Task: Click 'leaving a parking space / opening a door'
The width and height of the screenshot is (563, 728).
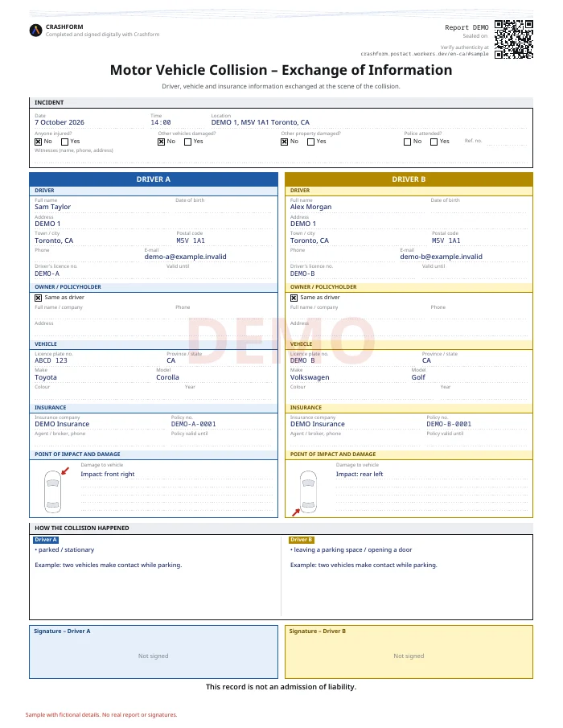Action: point(353,549)
